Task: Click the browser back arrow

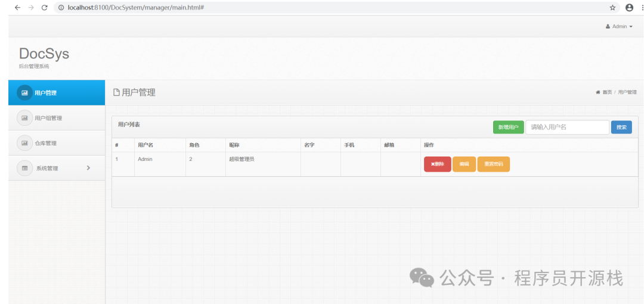Action: point(17,8)
